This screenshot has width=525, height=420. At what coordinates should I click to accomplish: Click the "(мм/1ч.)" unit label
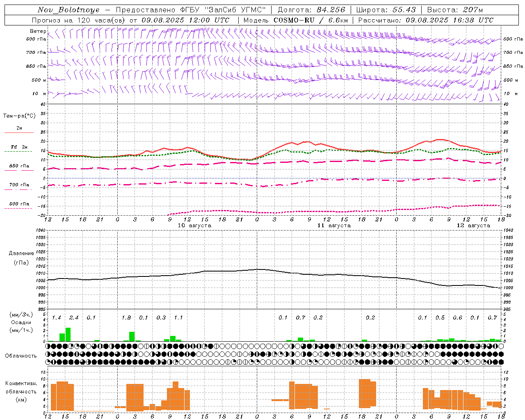(21, 330)
